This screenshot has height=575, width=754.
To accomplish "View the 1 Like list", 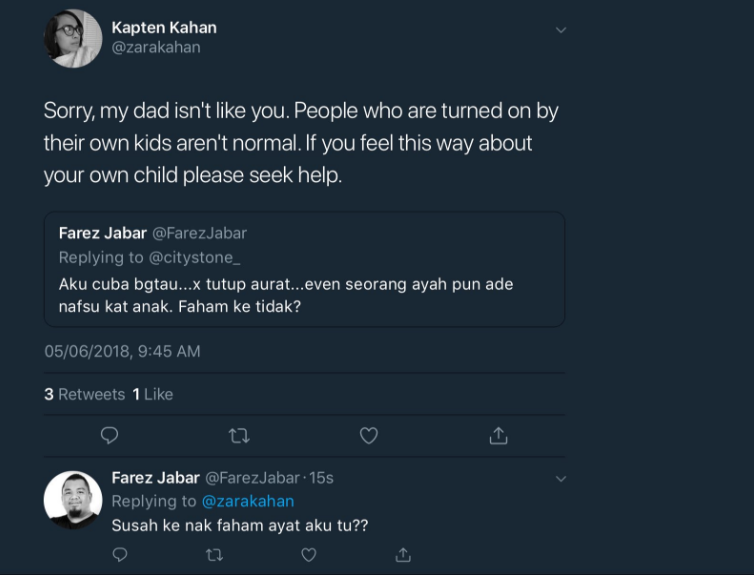I will point(153,394).
